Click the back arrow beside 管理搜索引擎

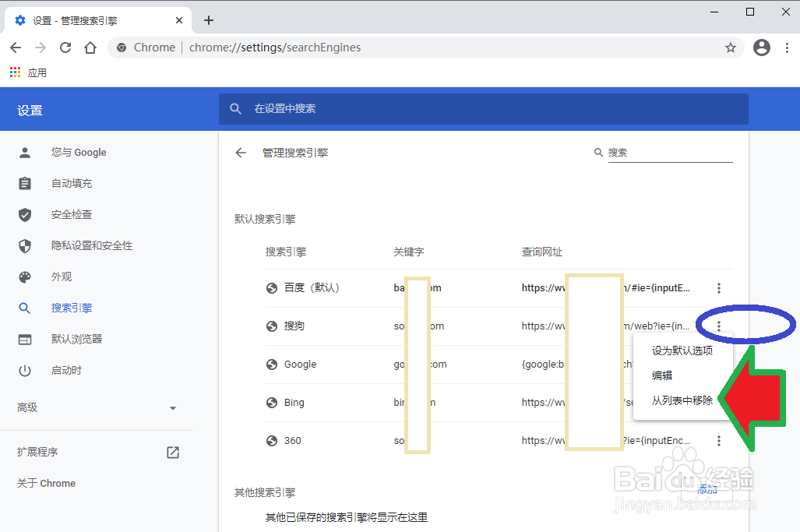[x=241, y=153]
